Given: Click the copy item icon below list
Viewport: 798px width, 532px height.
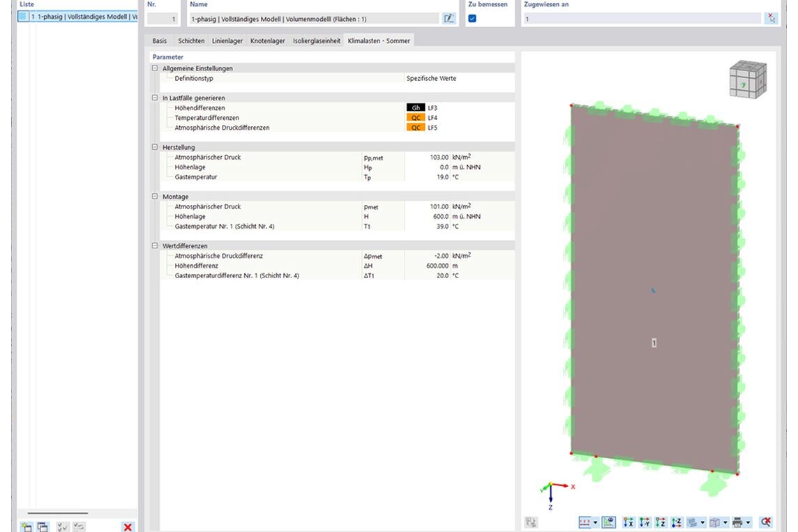Looking at the screenshot, I should [43, 527].
